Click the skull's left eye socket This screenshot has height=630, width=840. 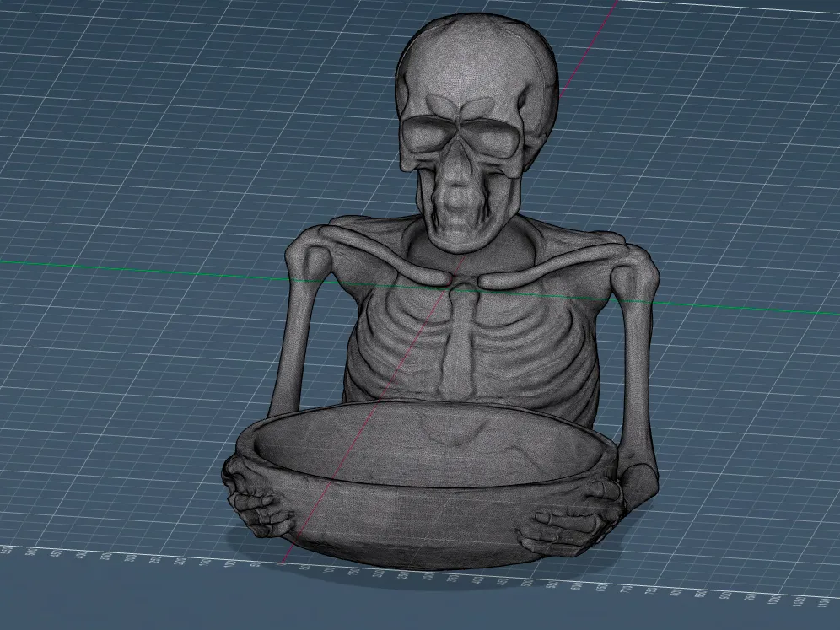click(x=429, y=134)
